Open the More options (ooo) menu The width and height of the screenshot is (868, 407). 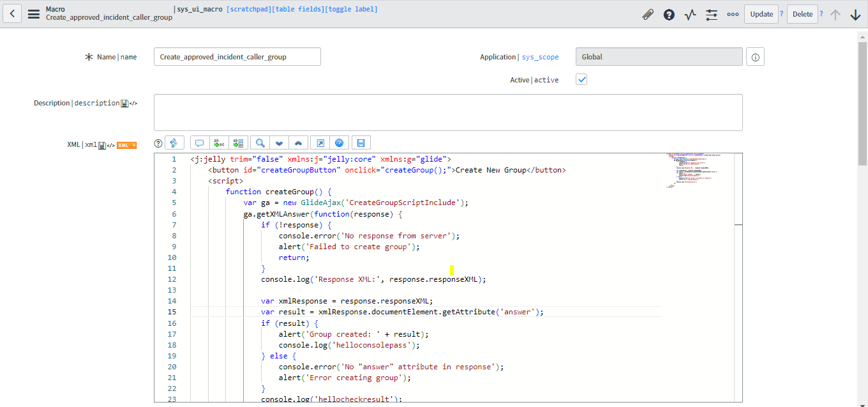click(x=732, y=13)
